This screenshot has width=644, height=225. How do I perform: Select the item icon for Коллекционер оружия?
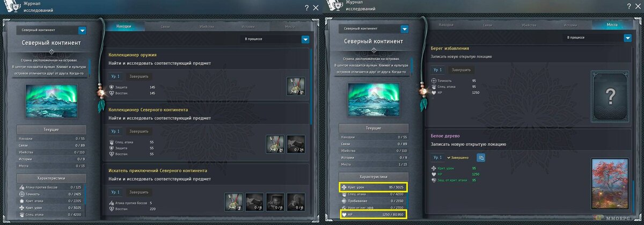pos(295,86)
